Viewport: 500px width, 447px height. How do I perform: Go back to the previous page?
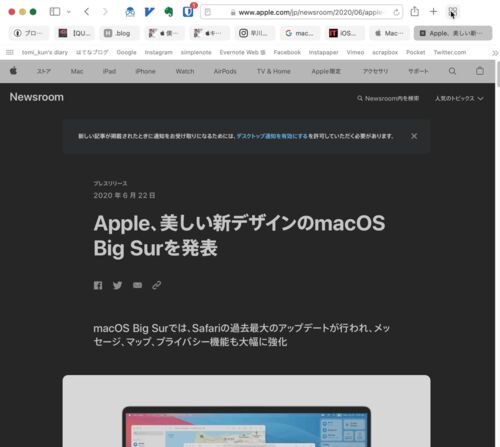click(87, 12)
